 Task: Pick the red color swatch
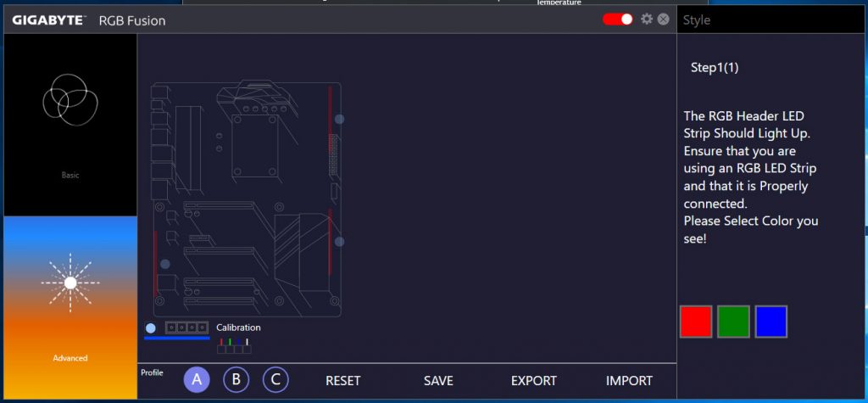click(x=696, y=322)
